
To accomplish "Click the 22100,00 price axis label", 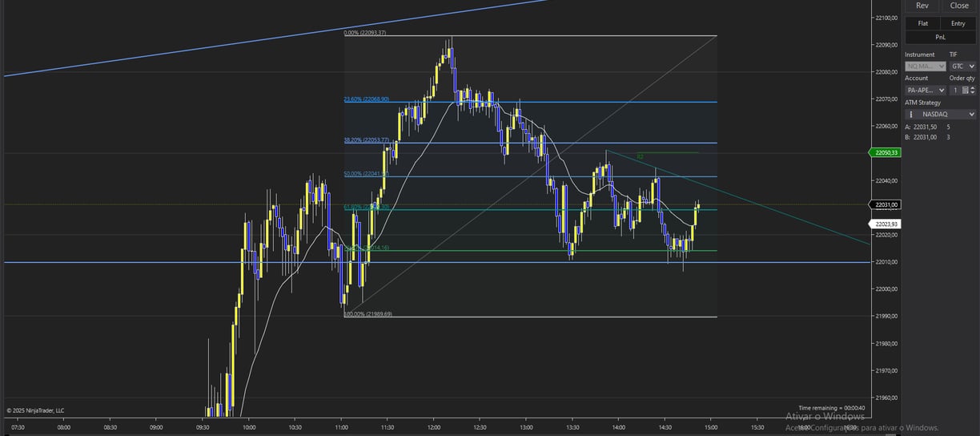I will click(886, 18).
